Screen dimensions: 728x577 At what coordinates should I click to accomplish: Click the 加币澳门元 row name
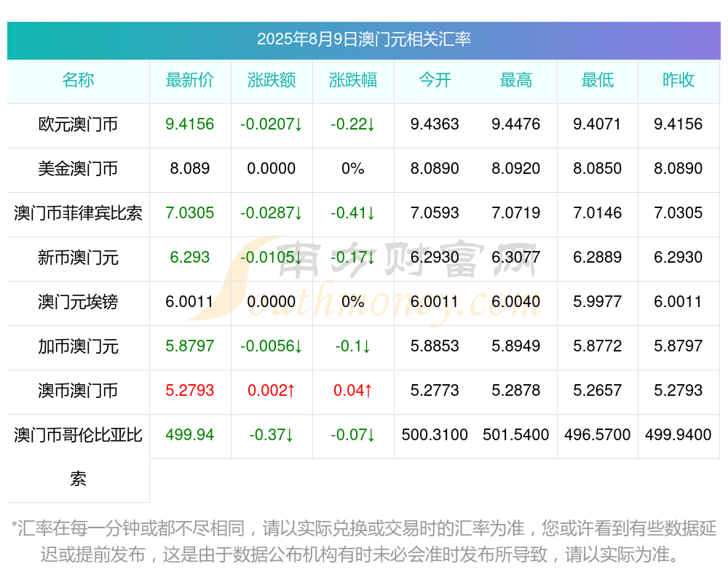coord(78,346)
